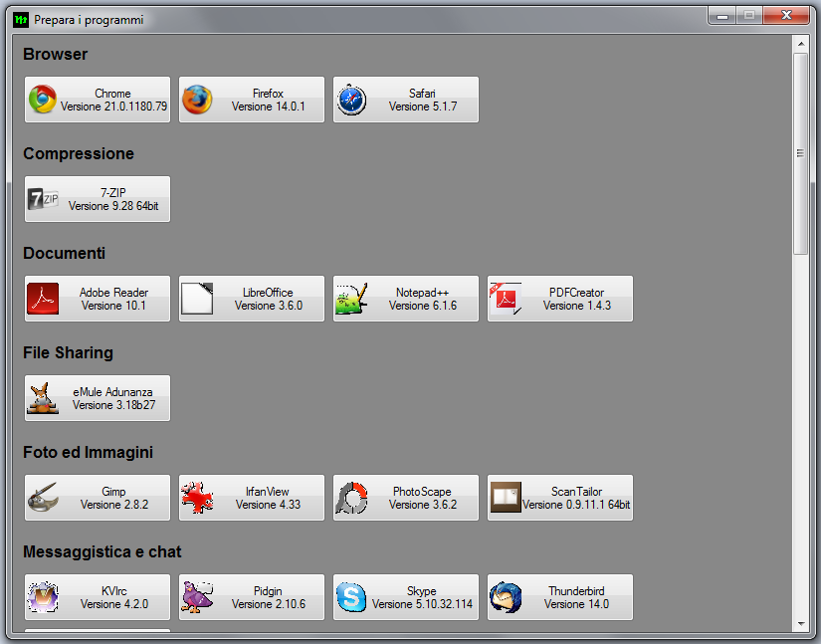
Task: Click the Safari compass icon
Action: coord(351,100)
